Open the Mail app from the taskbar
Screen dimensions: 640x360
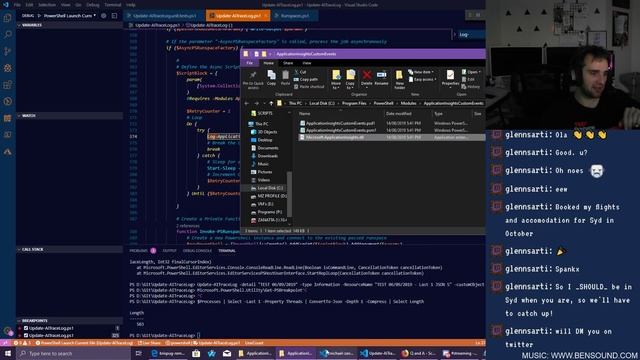tap(227, 353)
